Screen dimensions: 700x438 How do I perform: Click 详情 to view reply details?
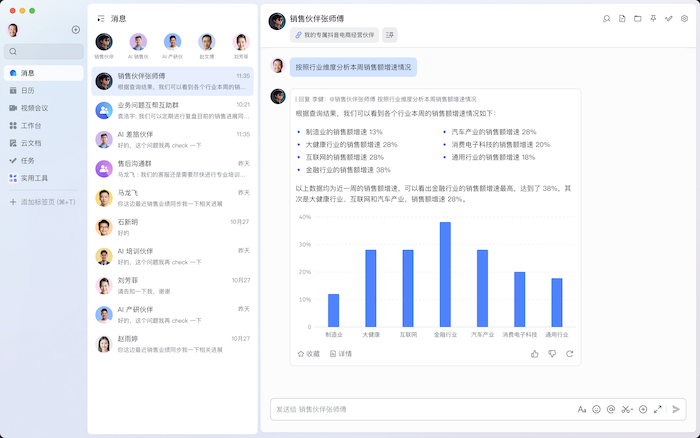pyautogui.click(x=341, y=354)
